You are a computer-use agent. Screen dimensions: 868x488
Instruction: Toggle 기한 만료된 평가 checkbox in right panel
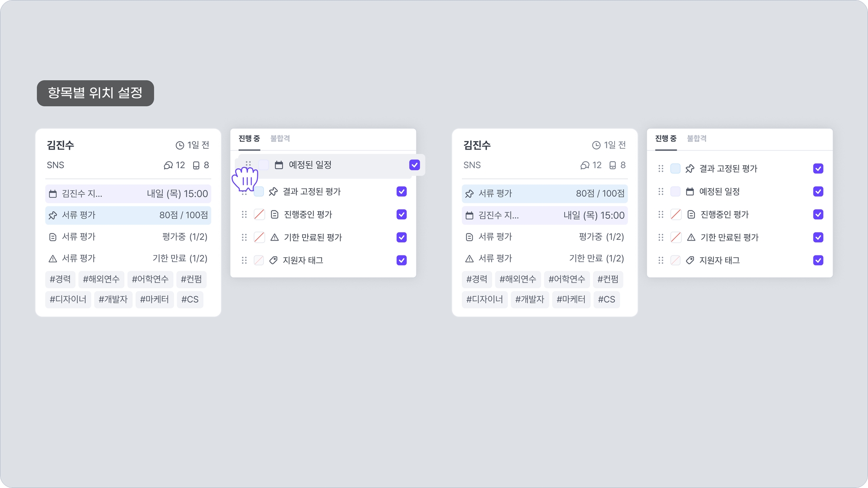pos(818,237)
